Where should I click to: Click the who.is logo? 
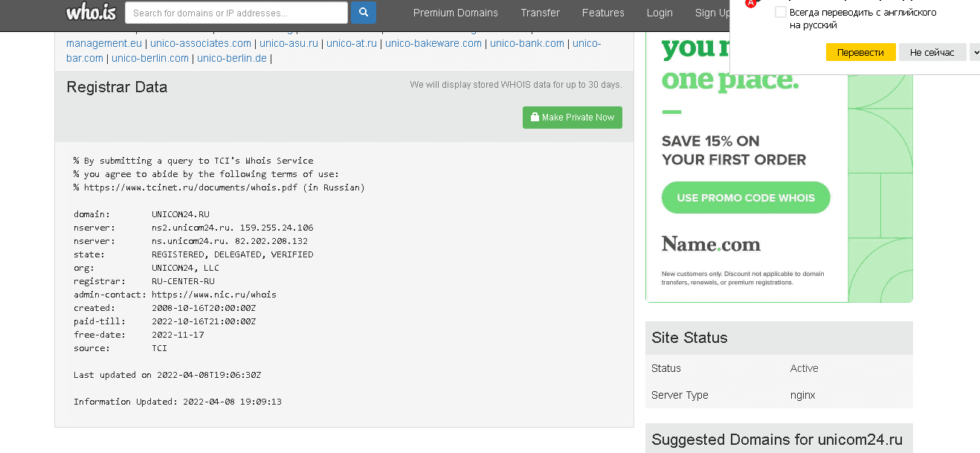(91, 13)
